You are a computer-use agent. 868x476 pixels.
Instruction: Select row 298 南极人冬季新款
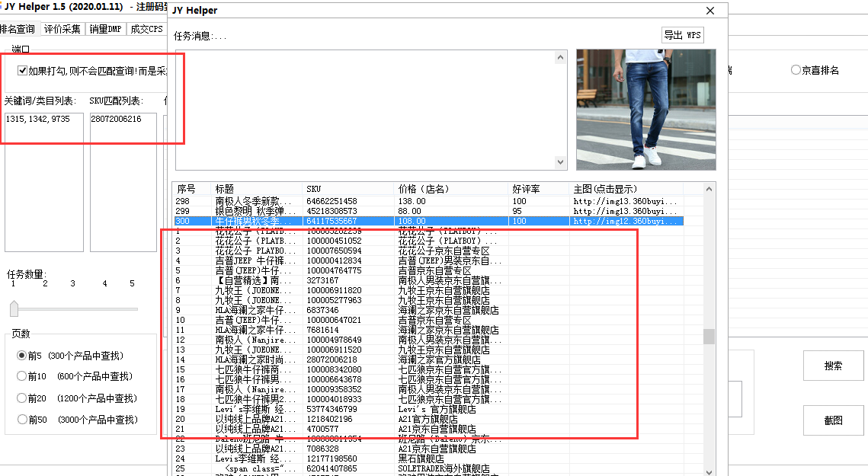tap(428, 201)
